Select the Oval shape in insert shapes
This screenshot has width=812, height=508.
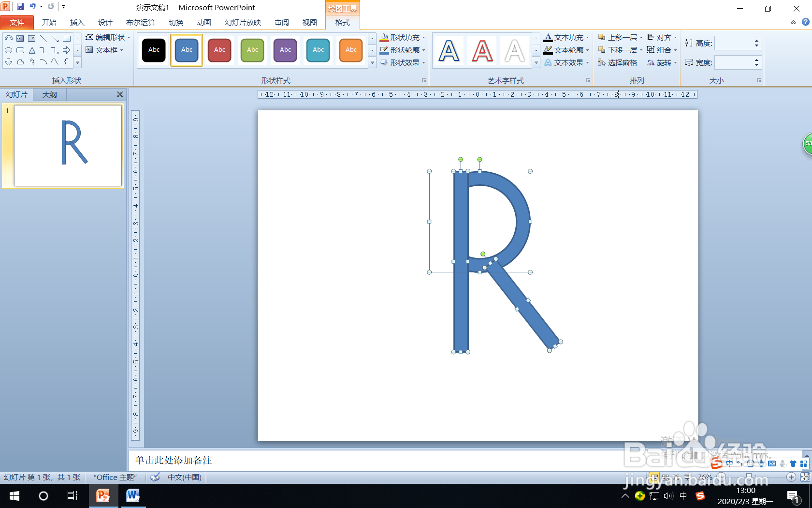click(x=8, y=50)
